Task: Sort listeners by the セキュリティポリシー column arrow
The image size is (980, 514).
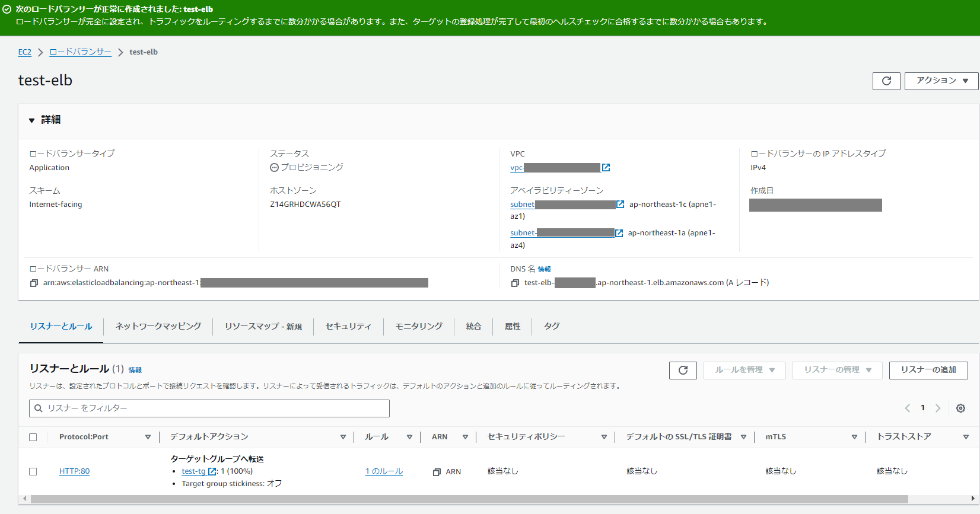Action: pos(604,437)
